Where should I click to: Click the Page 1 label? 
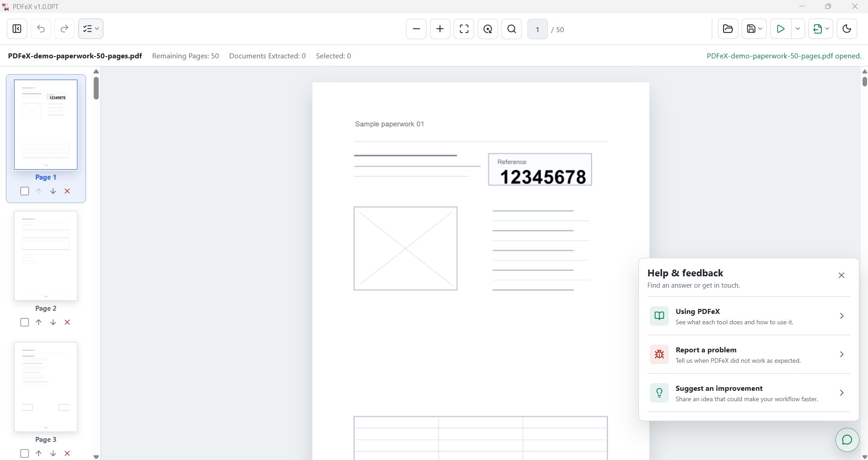click(46, 177)
